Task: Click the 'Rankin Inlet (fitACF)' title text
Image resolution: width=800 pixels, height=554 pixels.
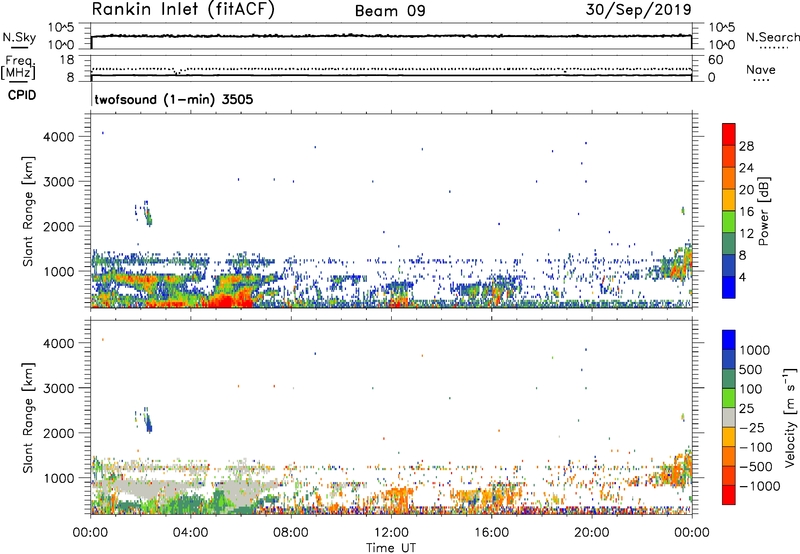Action: point(183,10)
